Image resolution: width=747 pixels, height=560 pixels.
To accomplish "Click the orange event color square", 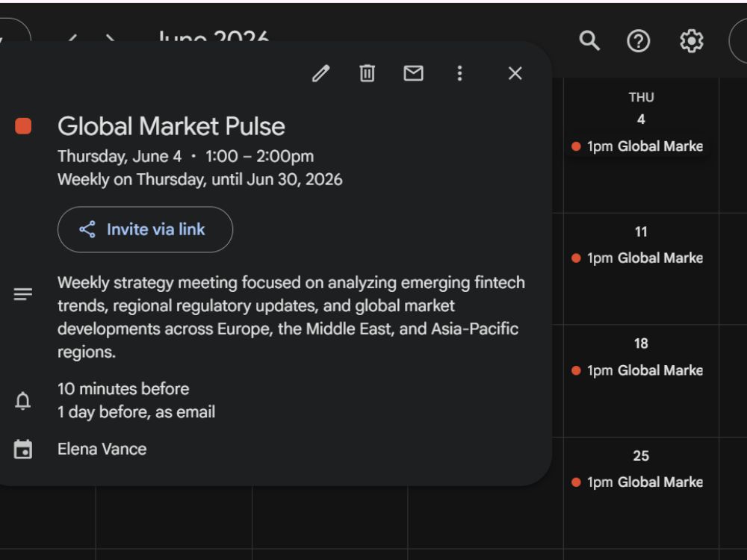I will [23, 126].
